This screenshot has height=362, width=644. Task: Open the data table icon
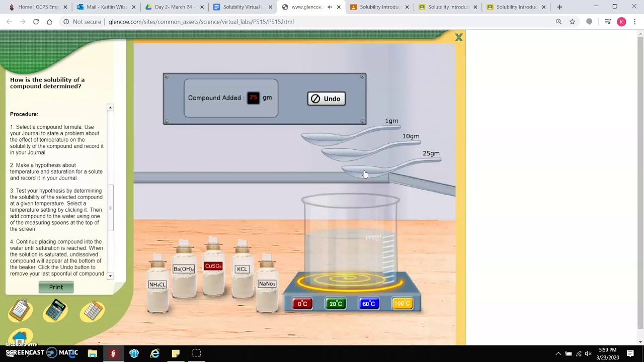(92, 311)
